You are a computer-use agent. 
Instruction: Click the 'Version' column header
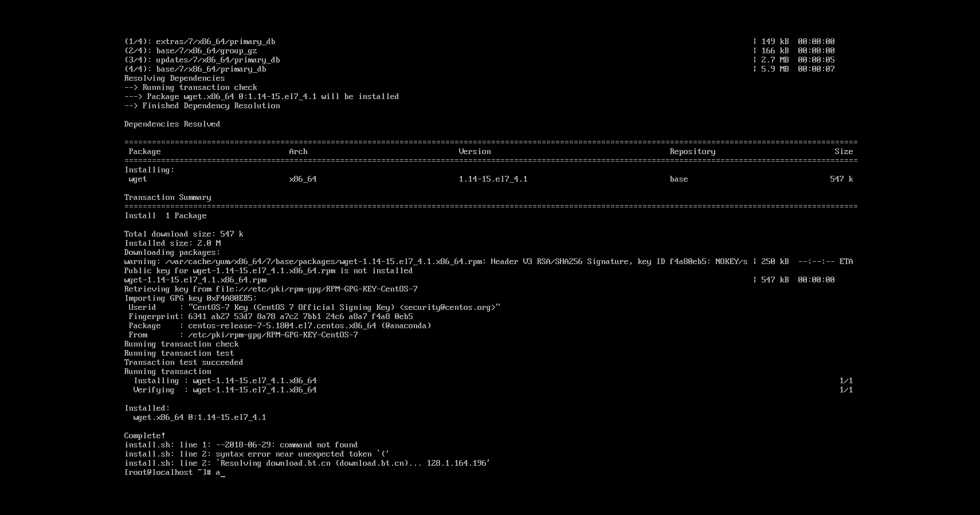[475, 151]
